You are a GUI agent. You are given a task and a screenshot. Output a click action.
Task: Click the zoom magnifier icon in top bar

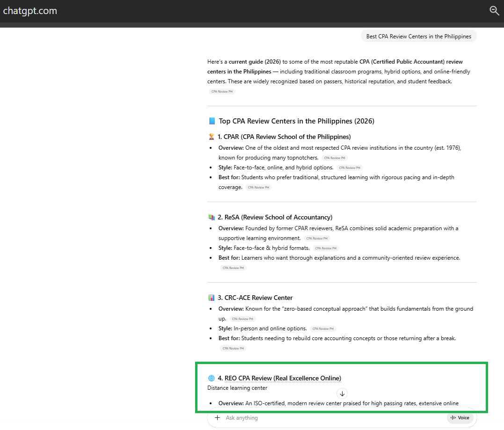tap(494, 11)
